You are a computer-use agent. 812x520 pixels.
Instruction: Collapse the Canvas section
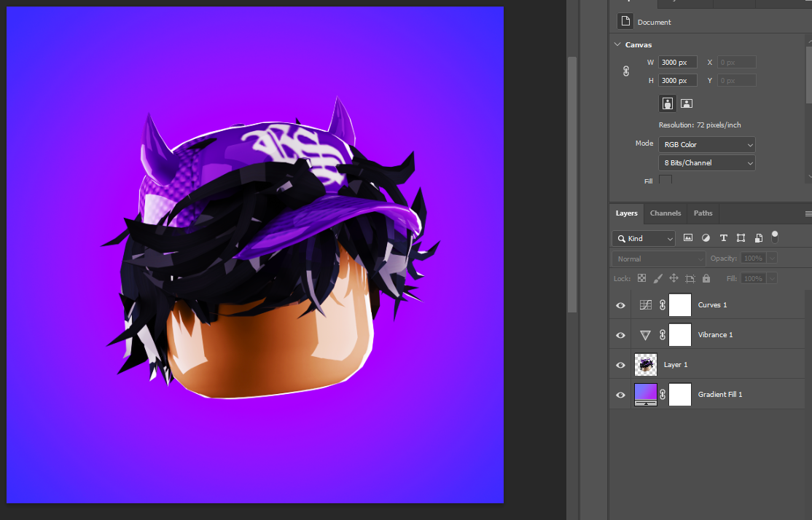pyautogui.click(x=617, y=44)
